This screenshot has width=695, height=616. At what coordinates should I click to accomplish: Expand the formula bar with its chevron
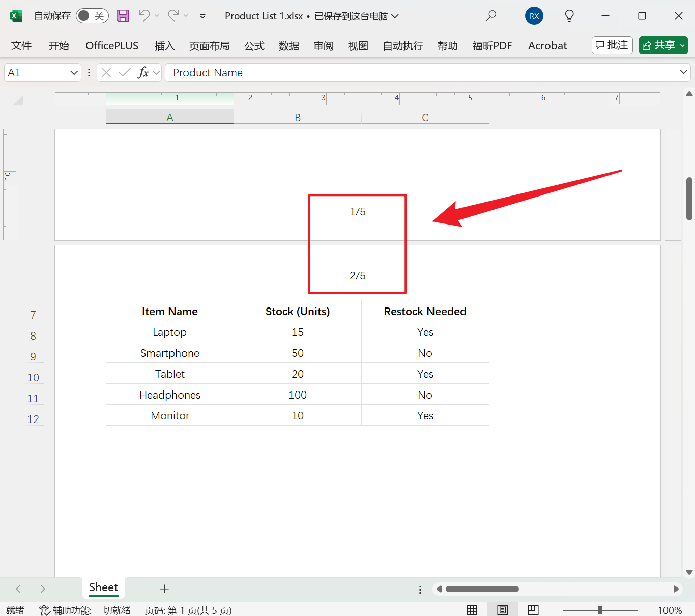click(684, 72)
